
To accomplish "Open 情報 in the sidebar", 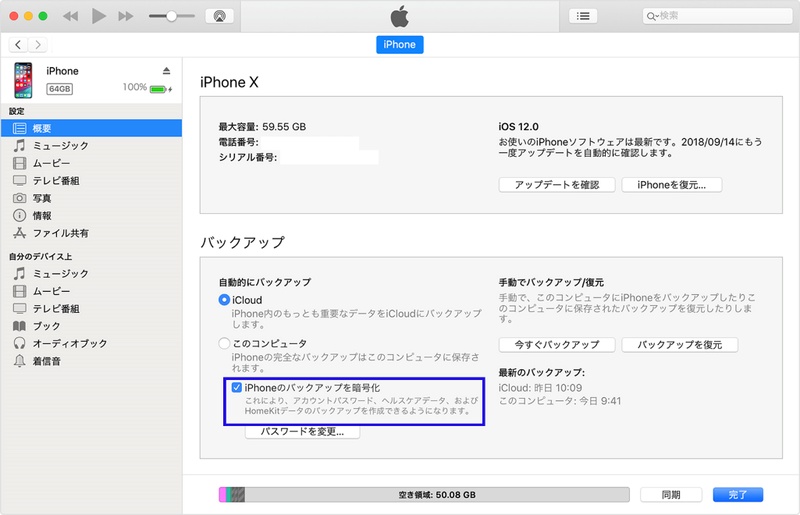I will (x=91, y=215).
